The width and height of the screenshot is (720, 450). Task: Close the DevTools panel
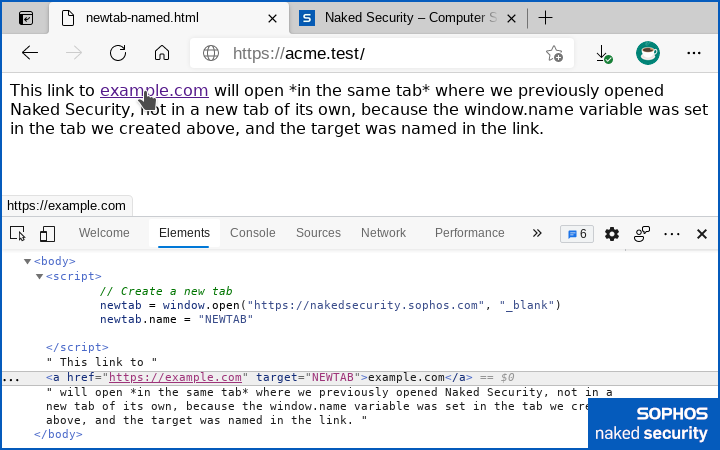pos(702,234)
